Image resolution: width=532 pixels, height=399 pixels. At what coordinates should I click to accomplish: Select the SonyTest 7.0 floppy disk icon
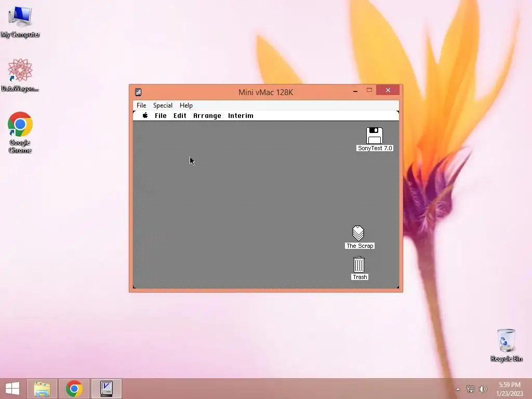(x=375, y=136)
